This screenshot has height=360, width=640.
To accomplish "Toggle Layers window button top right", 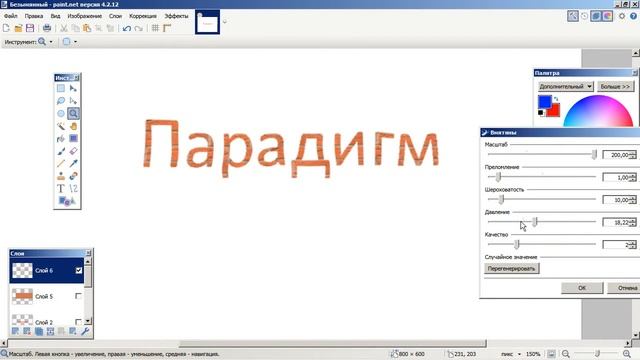I will (596, 16).
